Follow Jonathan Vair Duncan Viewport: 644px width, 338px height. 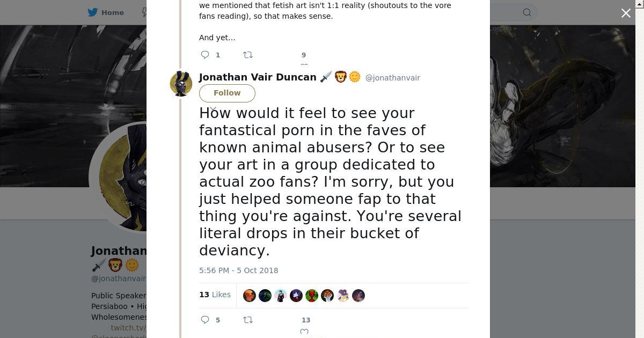227,93
